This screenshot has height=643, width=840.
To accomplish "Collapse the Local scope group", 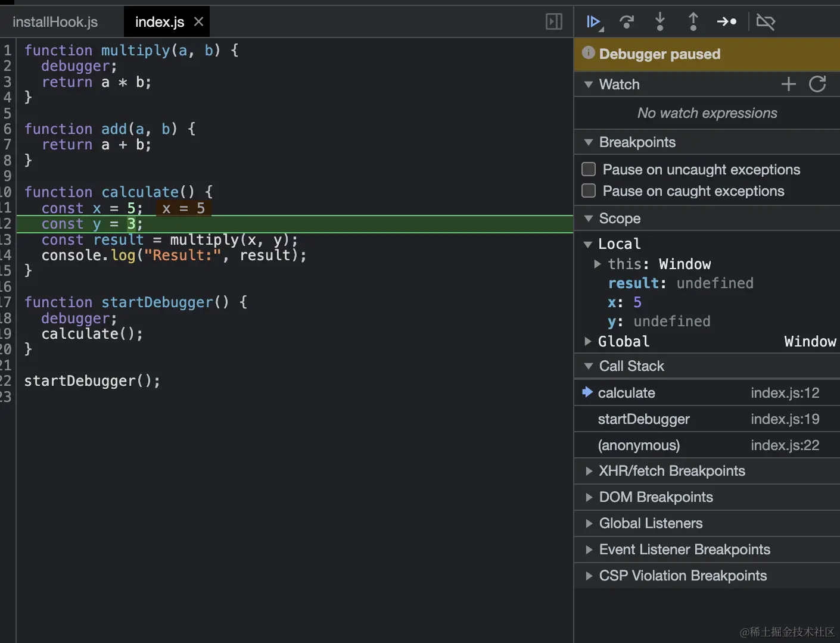I will (588, 244).
